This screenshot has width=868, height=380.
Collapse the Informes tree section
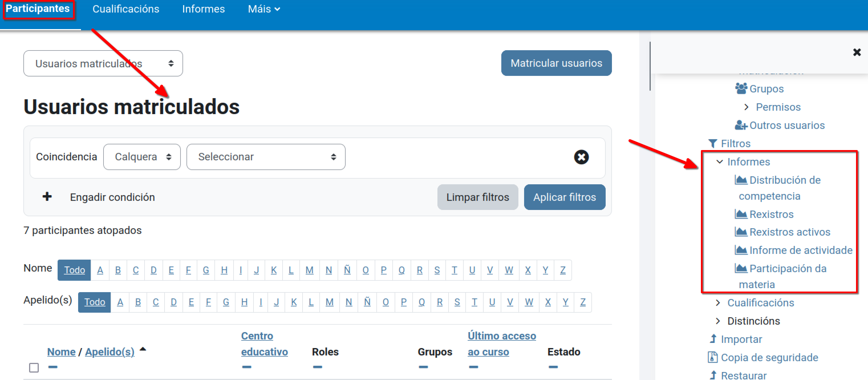point(719,162)
